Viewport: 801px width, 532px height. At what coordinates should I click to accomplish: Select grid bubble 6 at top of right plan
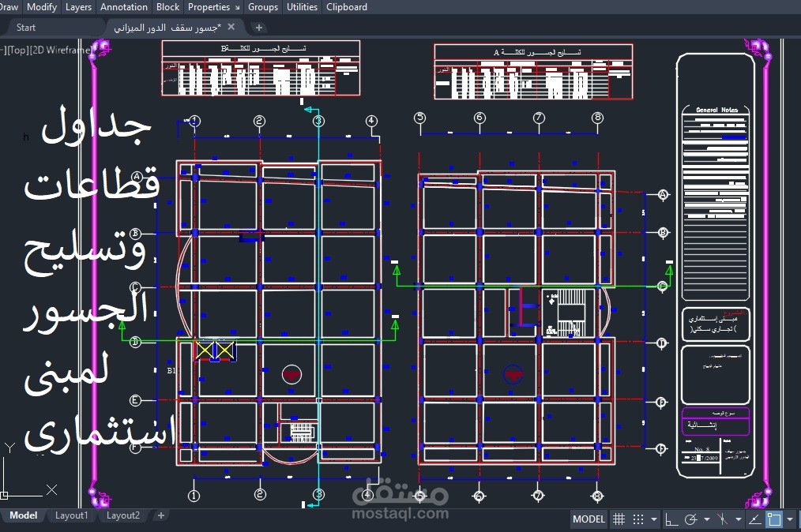click(479, 118)
